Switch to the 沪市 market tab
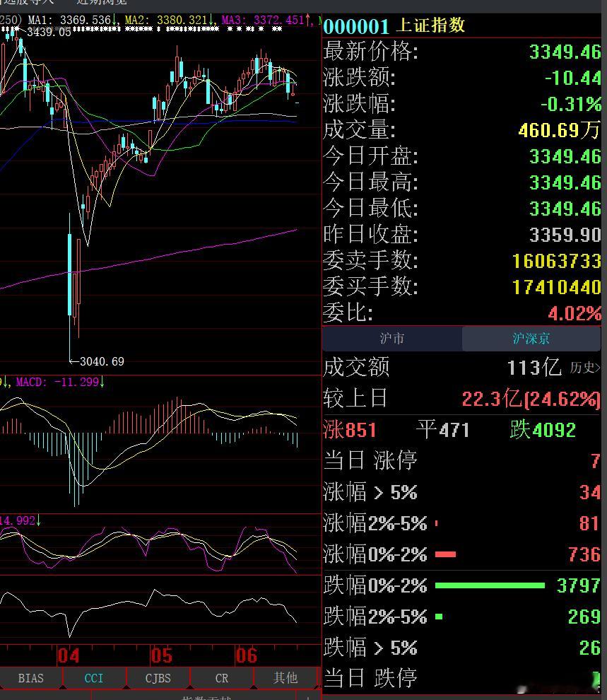 point(392,339)
